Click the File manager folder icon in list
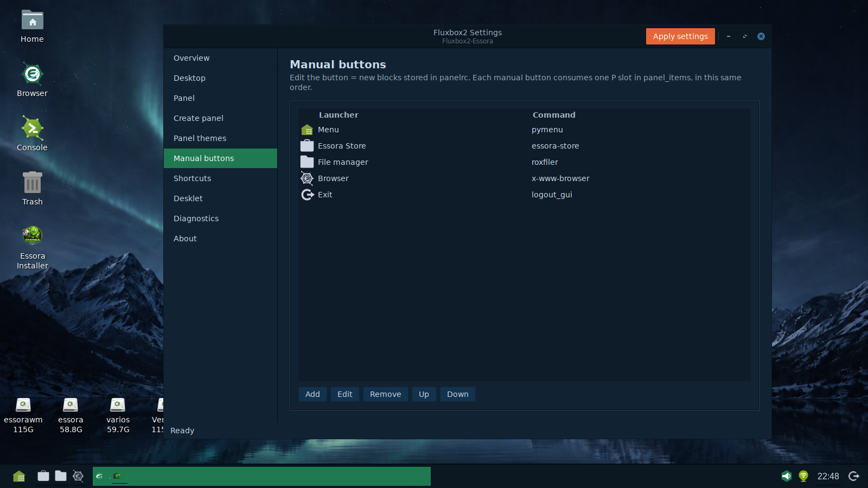The height and width of the screenshot is (488, 868). [307, 162]
